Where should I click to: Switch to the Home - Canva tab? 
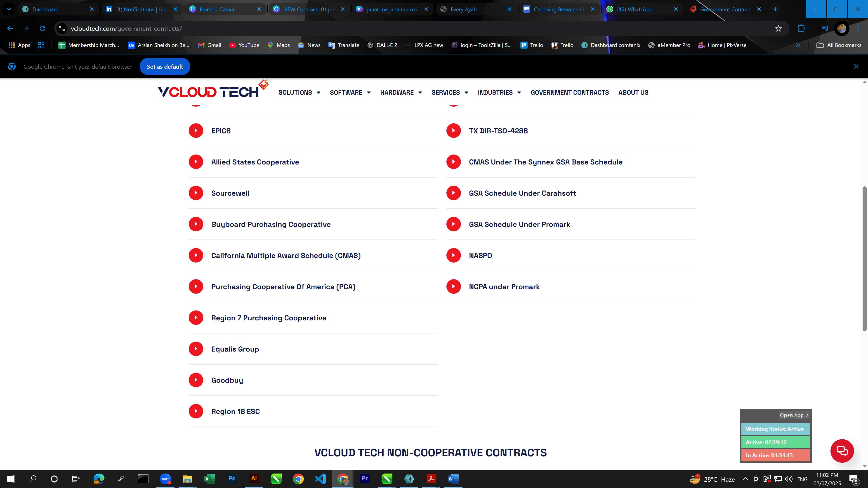(225, 9)
